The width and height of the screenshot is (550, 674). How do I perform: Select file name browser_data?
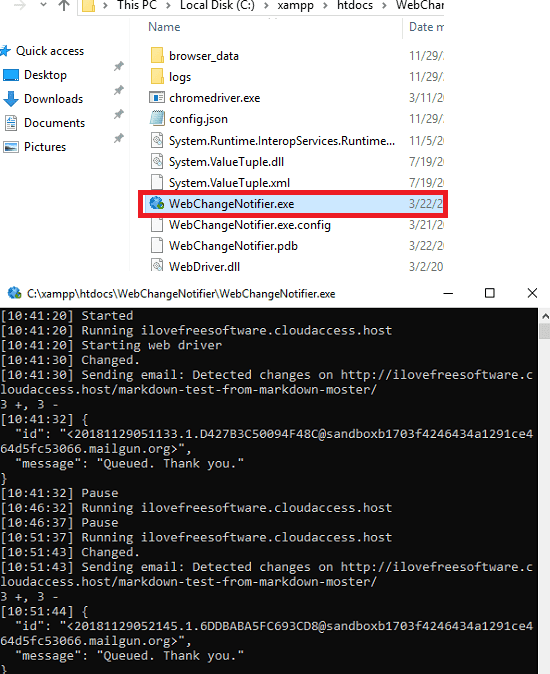tap(204, 56)
